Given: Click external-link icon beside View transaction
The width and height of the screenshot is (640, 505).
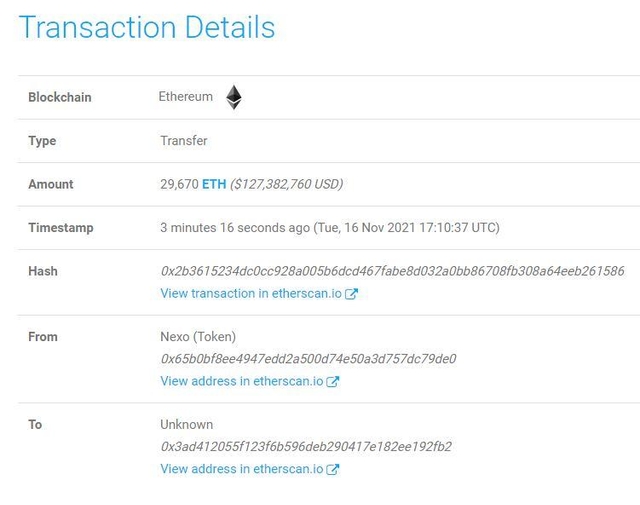Looking at the screenshot, I should [351, 294].
